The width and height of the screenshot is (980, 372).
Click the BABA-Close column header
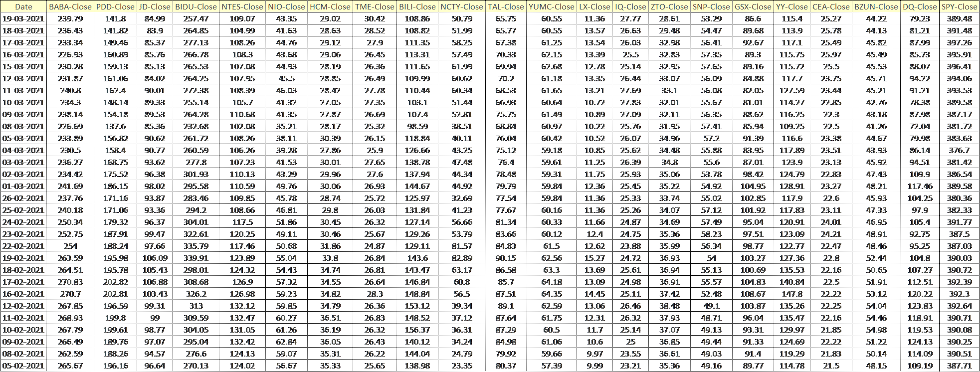point(70,6)
